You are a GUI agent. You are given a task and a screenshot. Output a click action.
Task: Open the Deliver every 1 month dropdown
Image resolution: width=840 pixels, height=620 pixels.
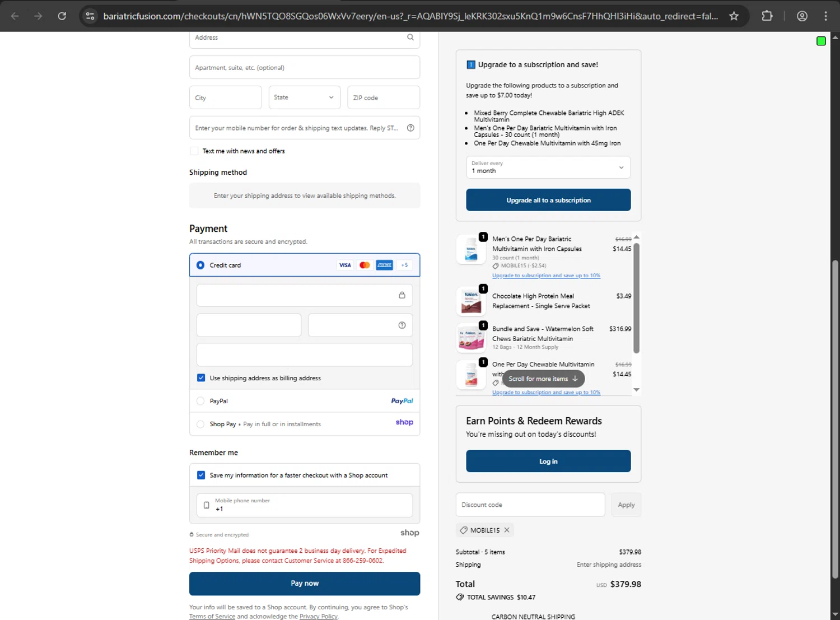tap(548, 167)
